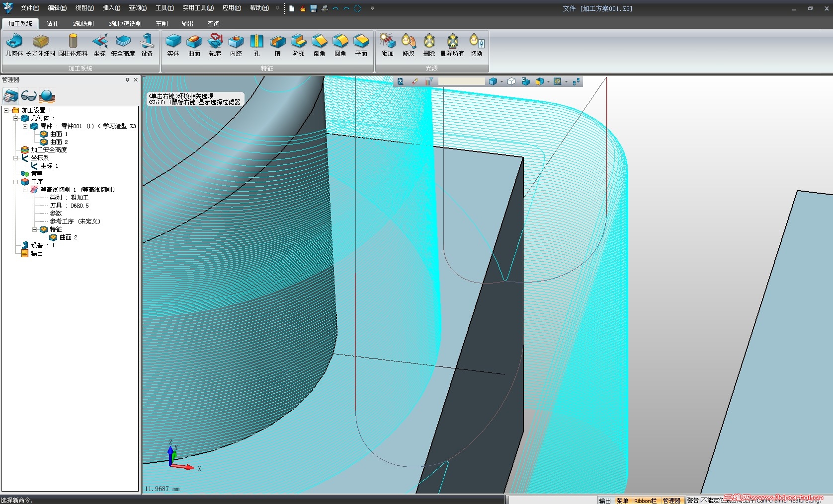This screenshot has height=504, width=833.
Task: Pin the 管理器 manager panel
Action: [x=127, y=79]
